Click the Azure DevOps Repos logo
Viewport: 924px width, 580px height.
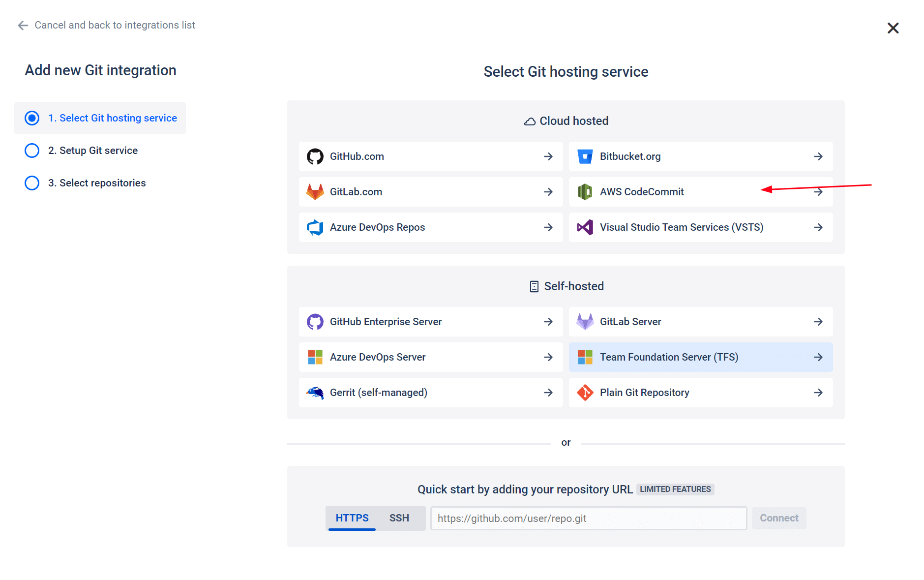pos(315,227)
